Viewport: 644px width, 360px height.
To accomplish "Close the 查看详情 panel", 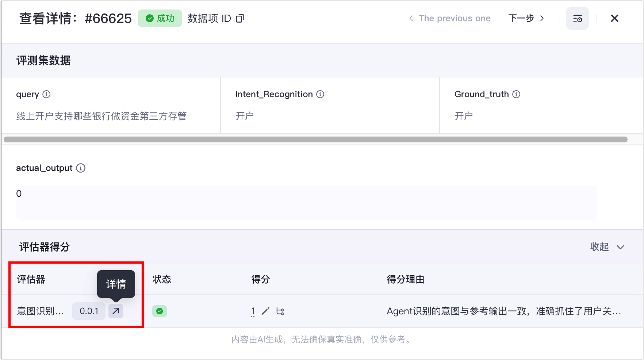I will click(614, 18).
